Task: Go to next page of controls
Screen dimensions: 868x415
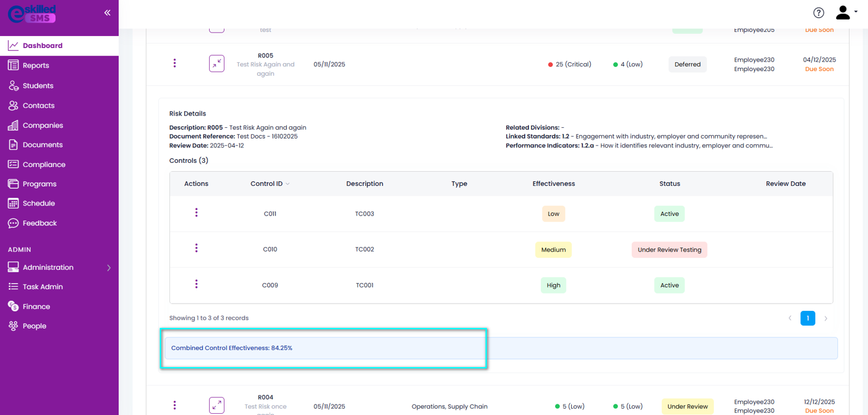Action: click(x=826, y=319)
